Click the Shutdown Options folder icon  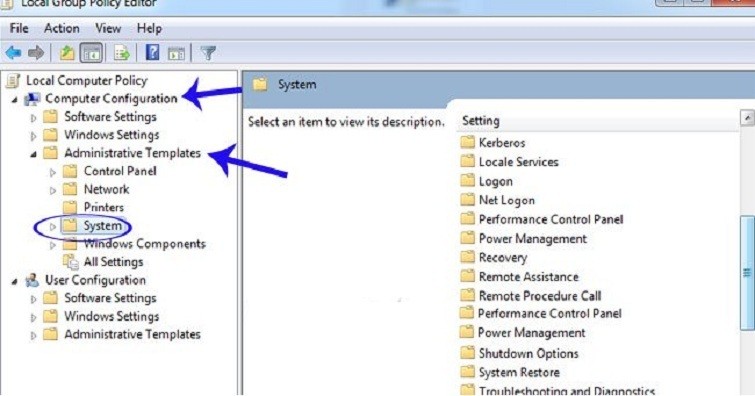pos(467,353)
